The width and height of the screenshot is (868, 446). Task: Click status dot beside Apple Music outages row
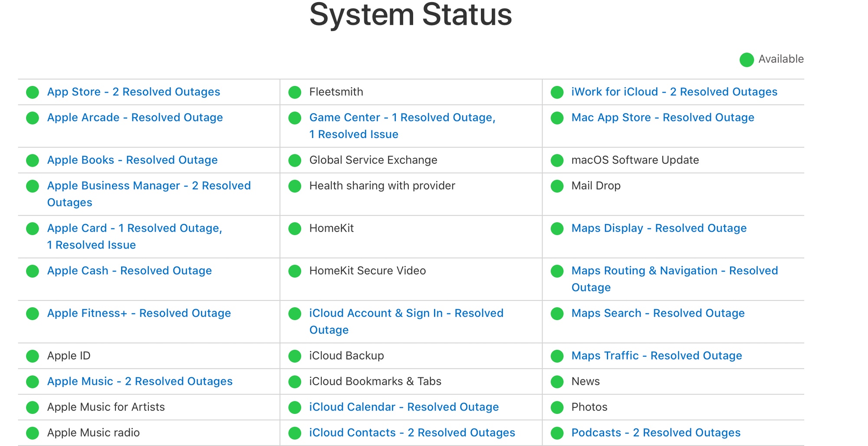[x=33, y=382]
